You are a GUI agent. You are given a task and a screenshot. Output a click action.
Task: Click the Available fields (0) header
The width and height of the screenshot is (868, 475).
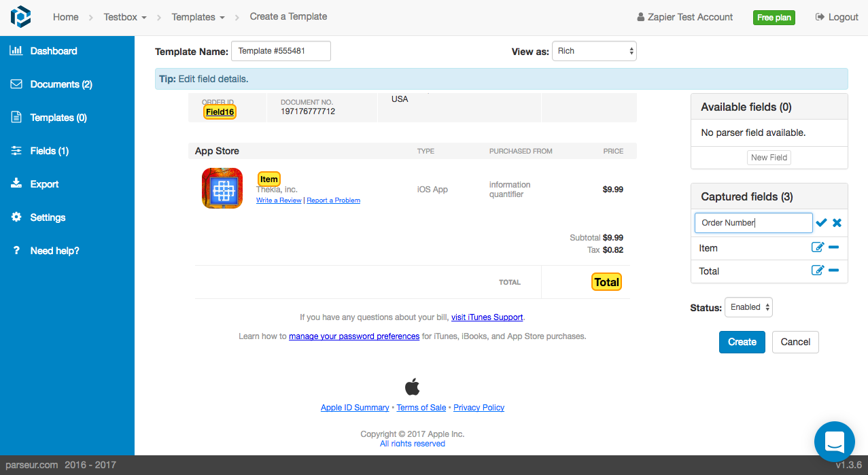tap(769, 107)
